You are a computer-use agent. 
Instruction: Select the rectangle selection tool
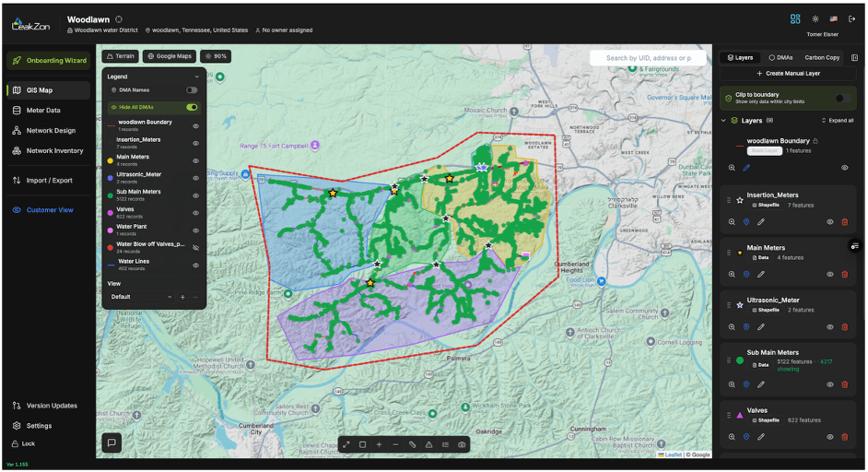(363, 444)
